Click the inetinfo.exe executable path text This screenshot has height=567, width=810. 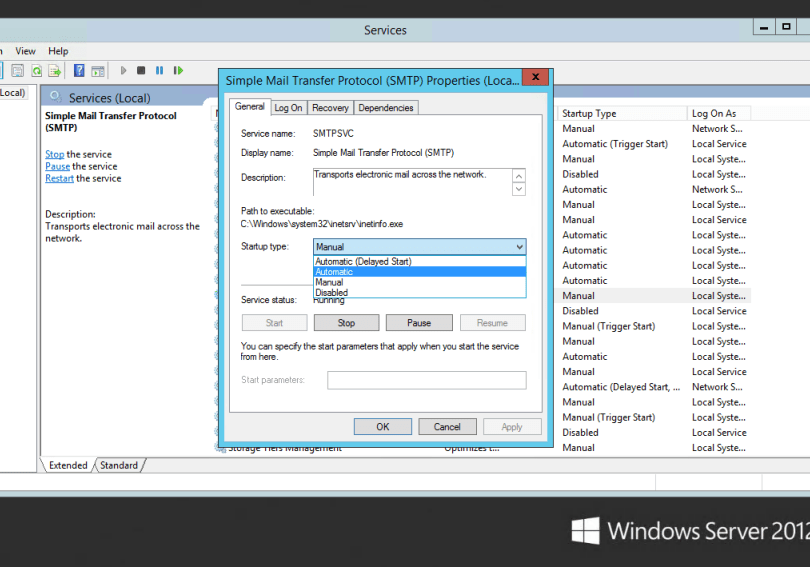(x=322, y=224)
